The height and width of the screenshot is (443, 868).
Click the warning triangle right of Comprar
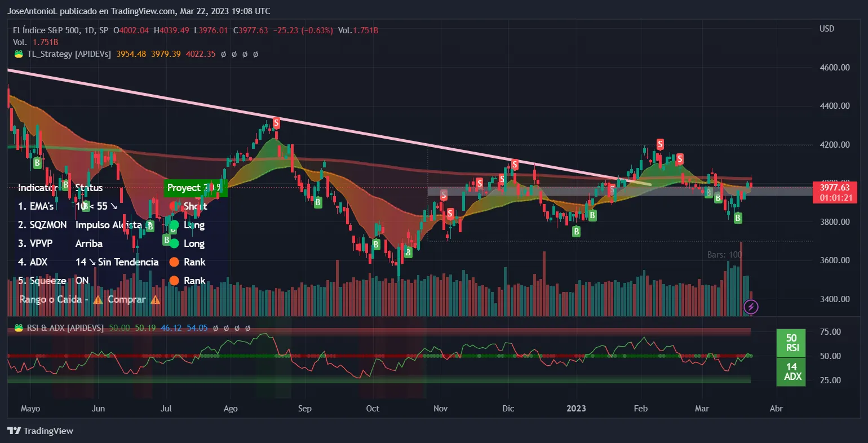point(155,299)
